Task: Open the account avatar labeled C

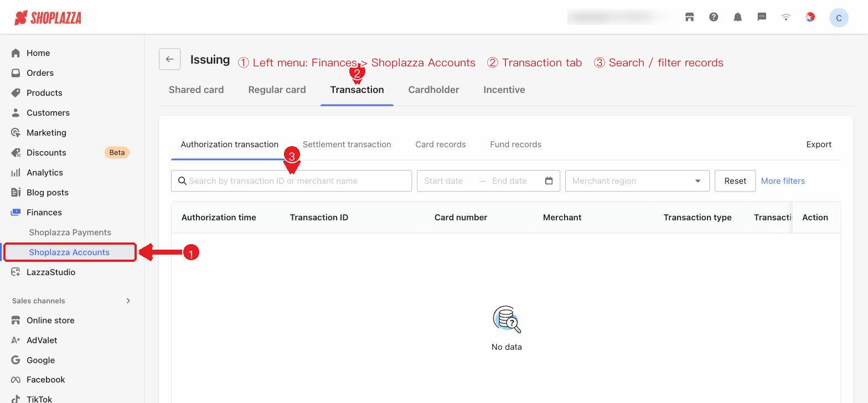Action: coord(839,18)
